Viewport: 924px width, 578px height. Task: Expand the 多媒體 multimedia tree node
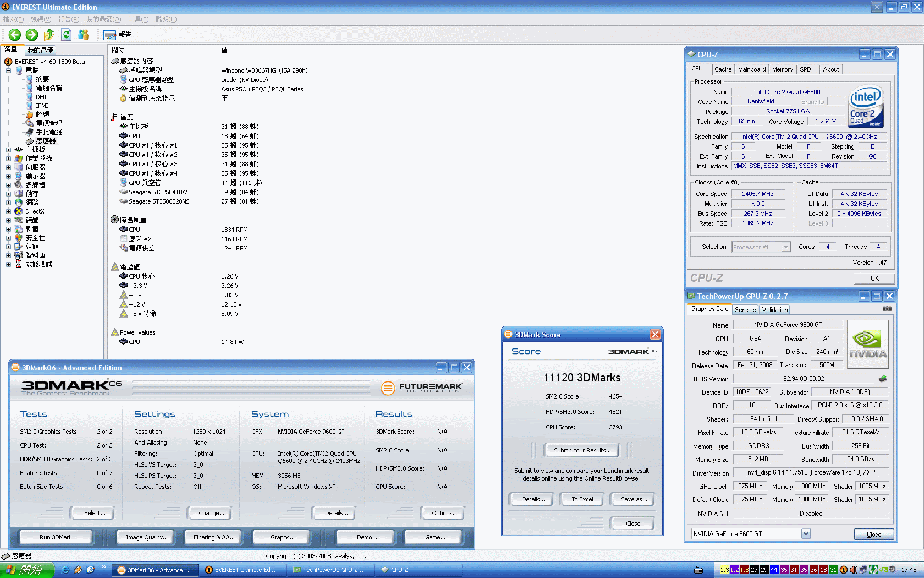tap(8, 185)
